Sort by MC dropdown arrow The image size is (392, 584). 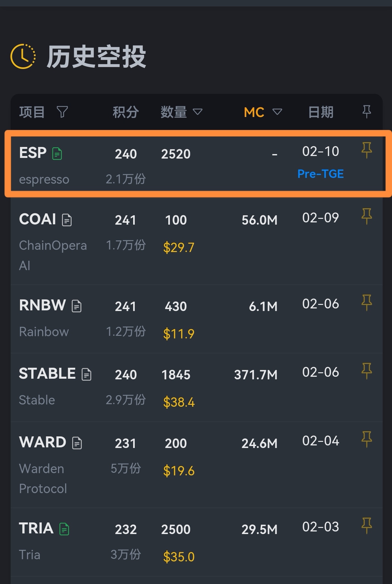pyautogui.click(x=277, y=112)
